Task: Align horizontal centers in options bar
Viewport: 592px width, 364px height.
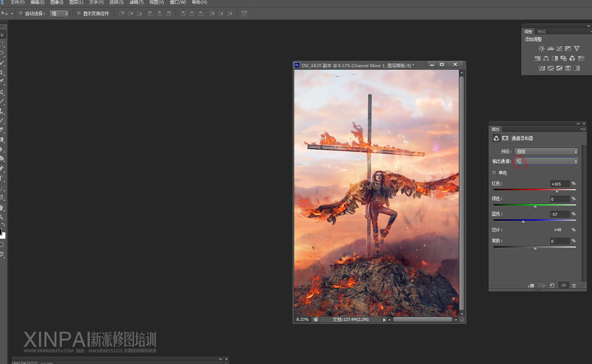Action: click(x=159, y=14)
